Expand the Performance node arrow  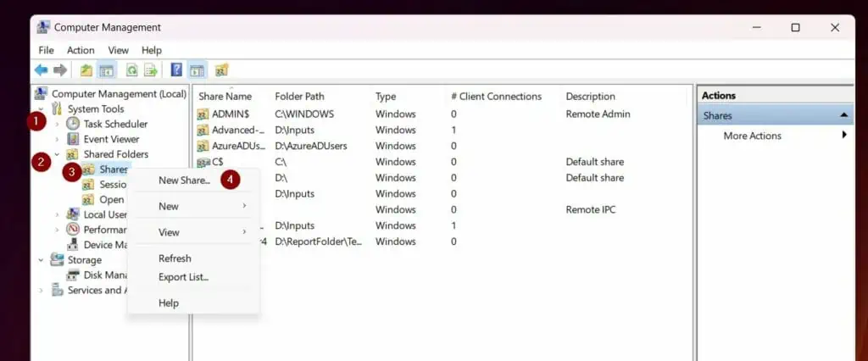coord(57,229)
